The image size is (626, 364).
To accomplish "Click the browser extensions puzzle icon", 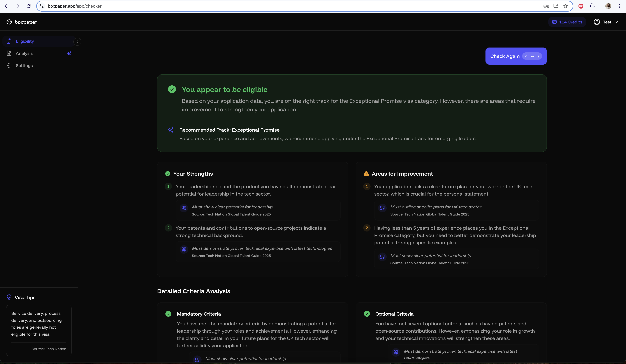I will (592, 6).
